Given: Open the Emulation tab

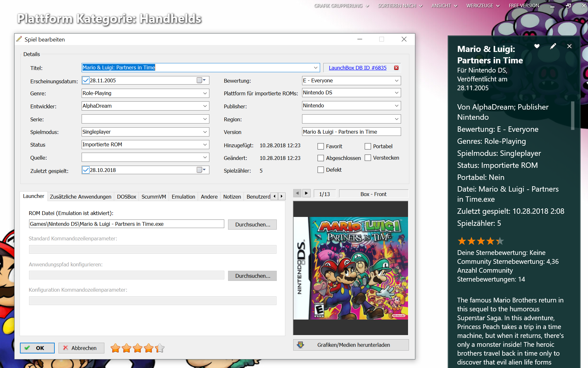Looking at the screenshot, I should pos(183,197).
